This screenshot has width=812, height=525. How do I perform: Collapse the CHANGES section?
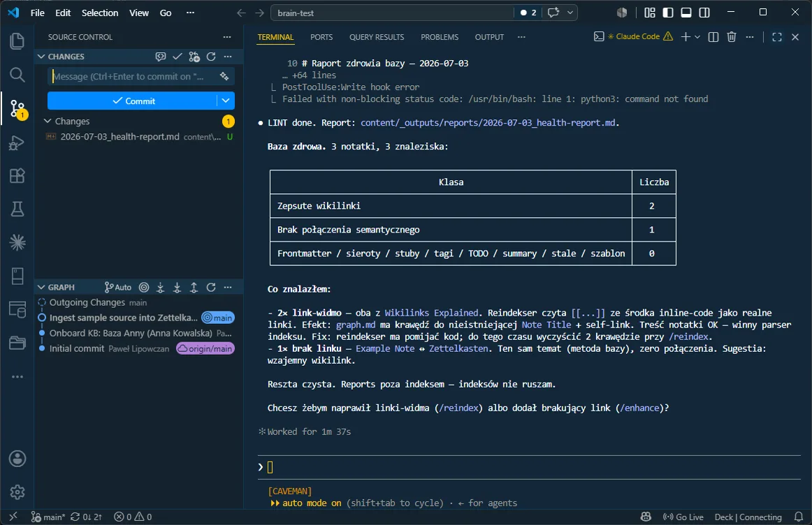41,57
